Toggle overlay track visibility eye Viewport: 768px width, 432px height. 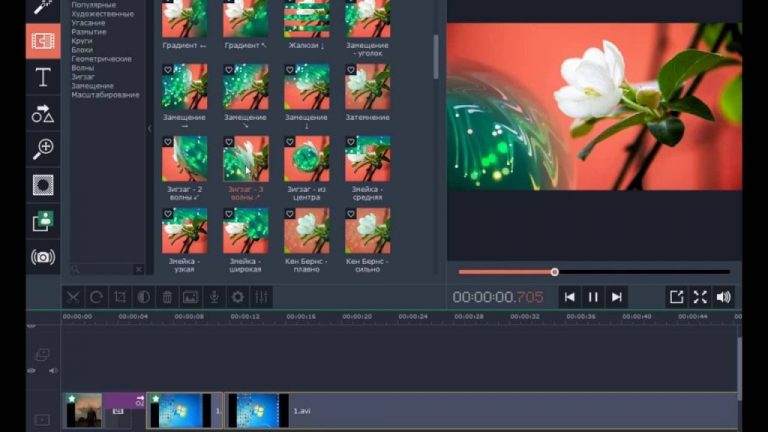click(31, 371)
